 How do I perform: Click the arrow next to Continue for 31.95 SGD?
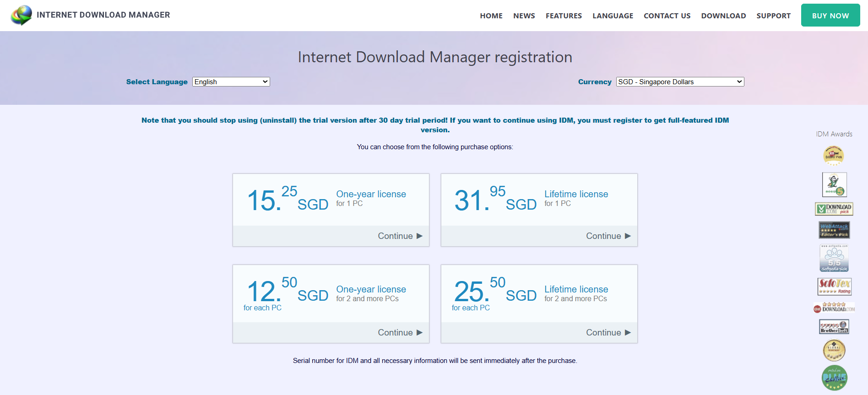628,236
